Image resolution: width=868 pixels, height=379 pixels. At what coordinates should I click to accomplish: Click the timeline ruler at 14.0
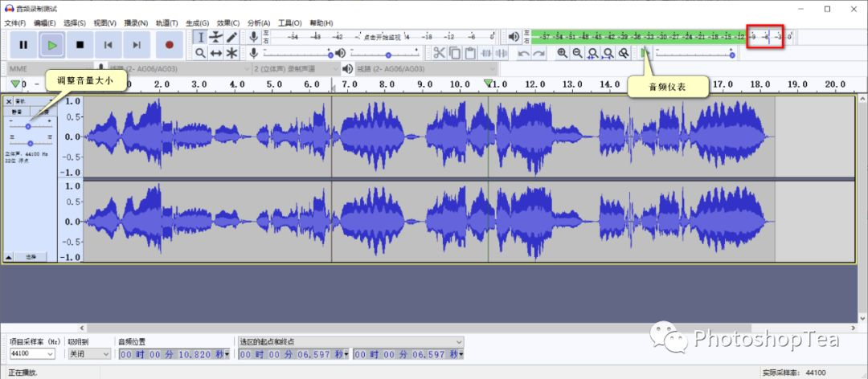pos(609,84)
